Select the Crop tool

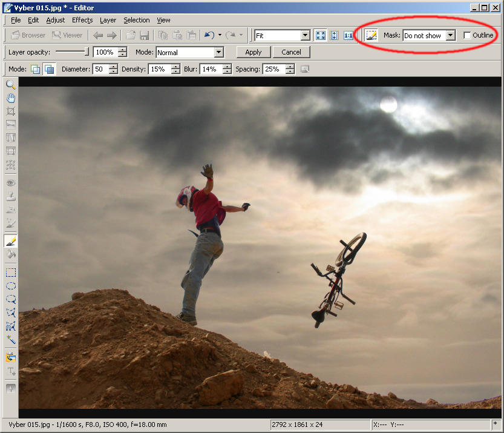[x=11, y=111]
